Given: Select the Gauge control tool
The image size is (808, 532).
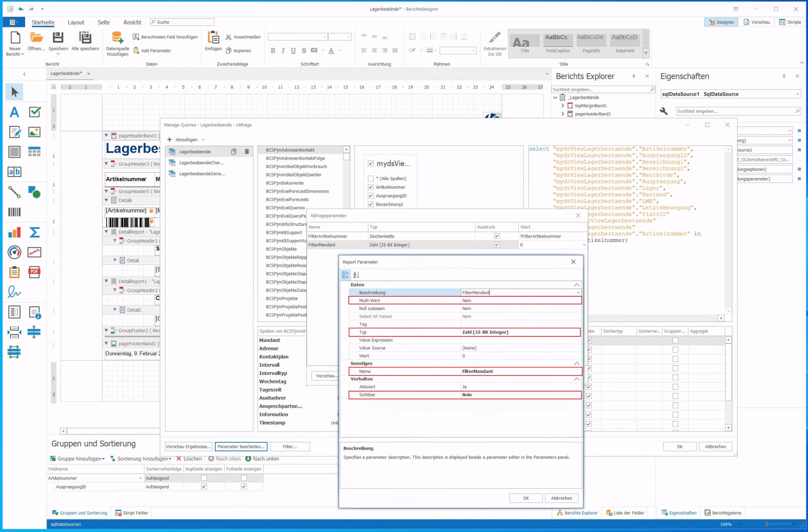Looking at the screenshot, I should click(14, 252).
